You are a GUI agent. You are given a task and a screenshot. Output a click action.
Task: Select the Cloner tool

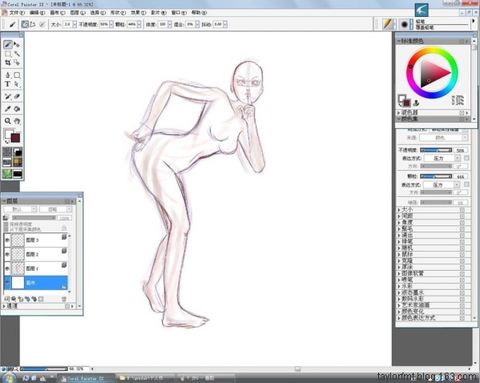click(8, 96)
